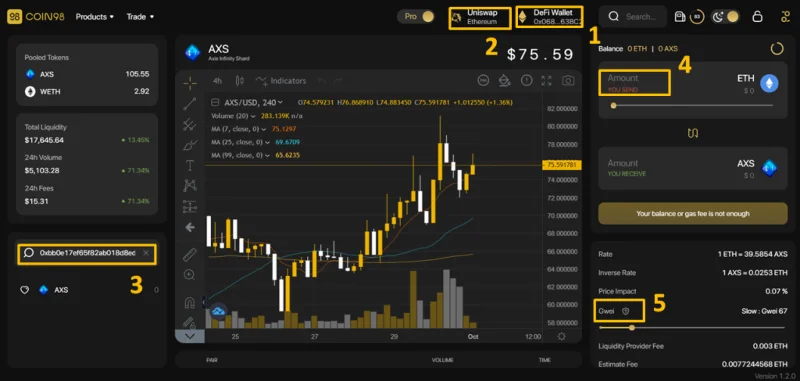The image size is (800, 381).
Task: Click the $17,645.64 total liquidity value
Action: coord(44,140)
